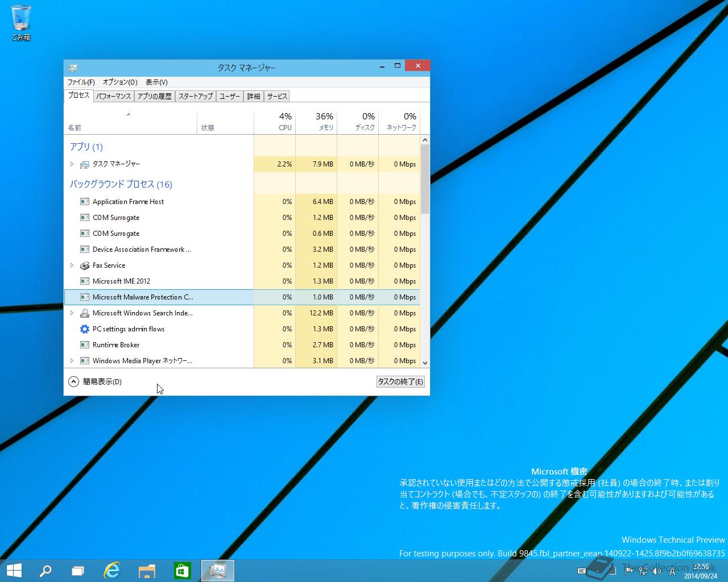
Task: Open the Search magnifier on taskbar
Action: click(x=45, y=571)
